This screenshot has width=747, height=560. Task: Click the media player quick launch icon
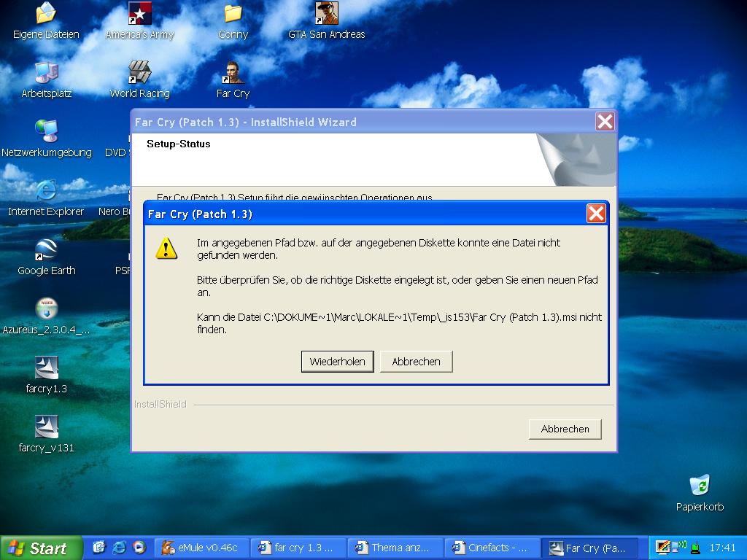139,548
